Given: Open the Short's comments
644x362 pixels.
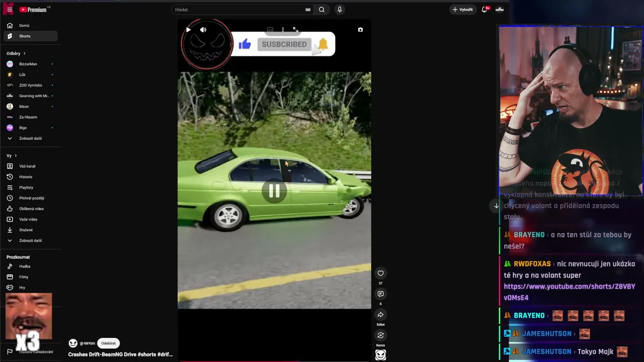Looking at the screenshot, I should (x=380, y=294).
